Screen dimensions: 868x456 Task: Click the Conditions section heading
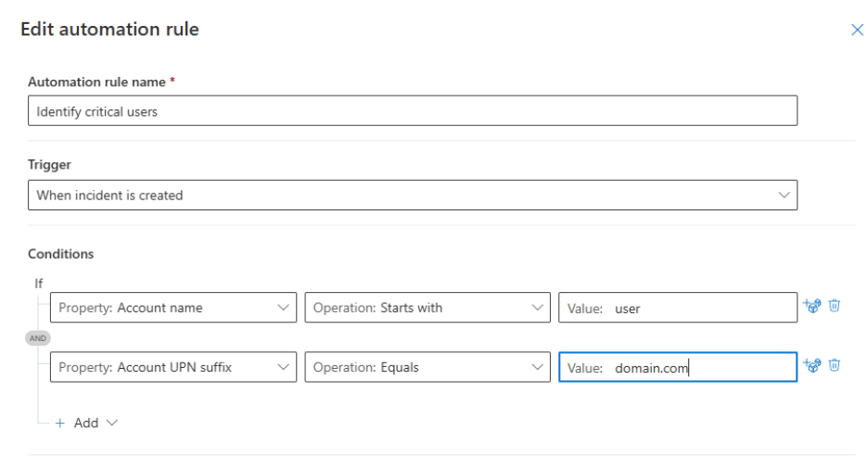tap(61, 253)
